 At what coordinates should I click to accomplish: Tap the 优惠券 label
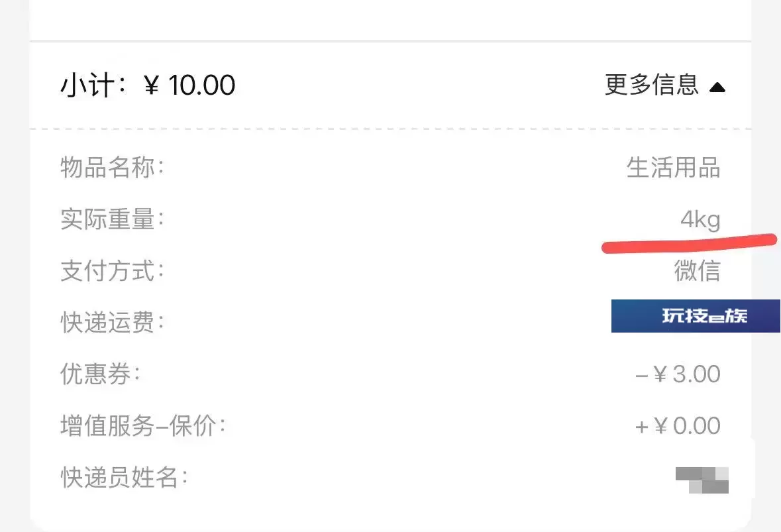[100, 374]
